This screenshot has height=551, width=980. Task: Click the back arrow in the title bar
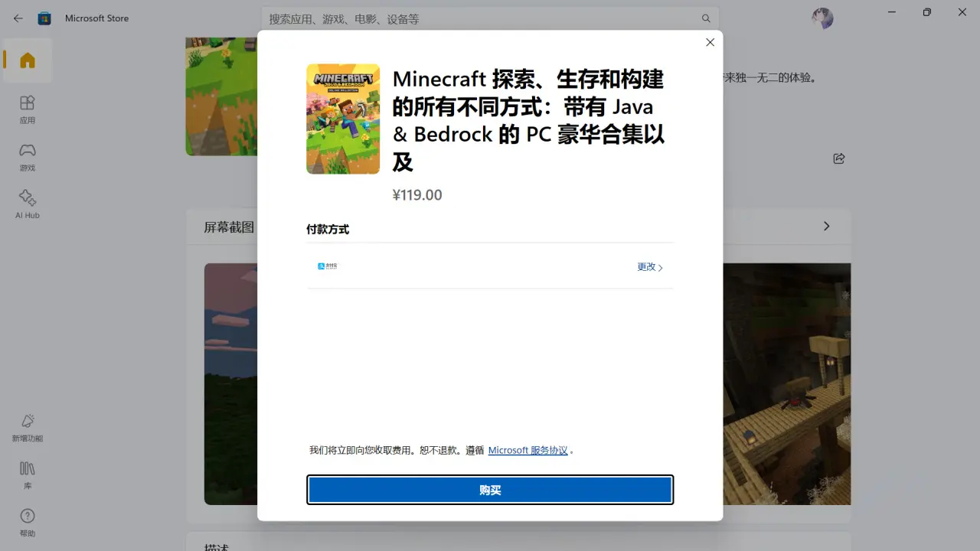(x=18, y=18)
